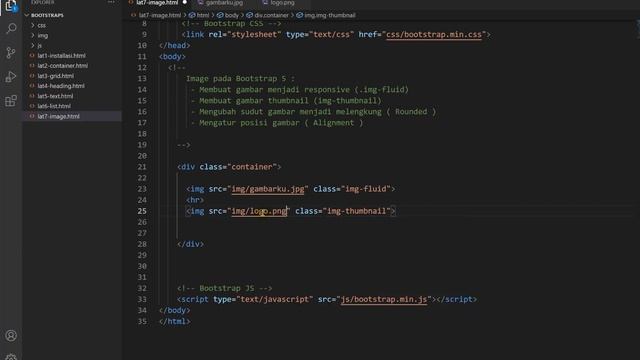Open the Accounts menu icon
640x360 pixels.
tap(11, 336)
